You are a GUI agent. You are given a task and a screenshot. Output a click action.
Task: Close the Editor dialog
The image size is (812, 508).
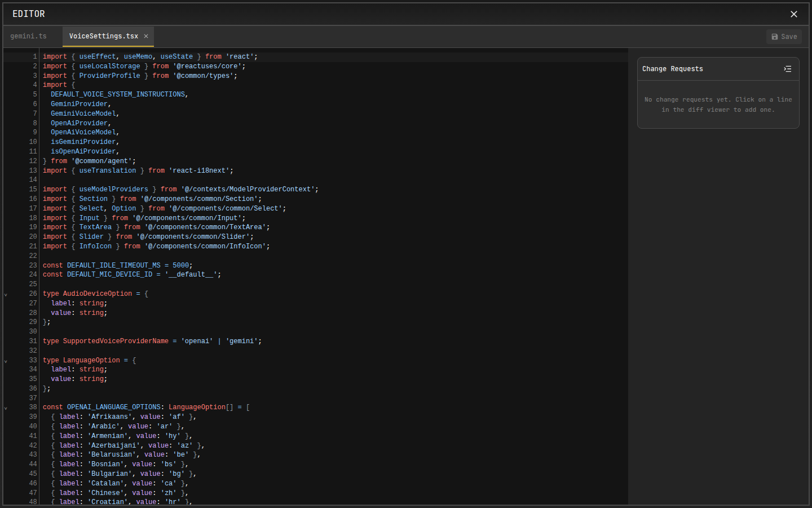pyautogui.click(x=793, y=14)
